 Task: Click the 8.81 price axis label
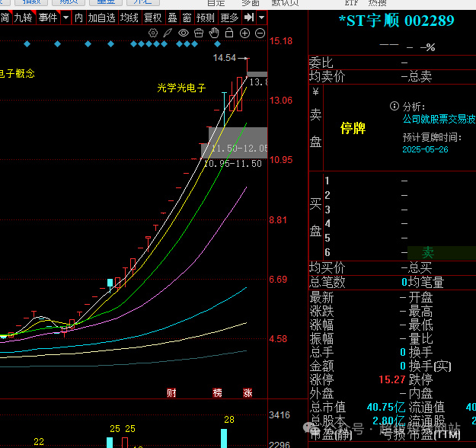(x=278, y=220)
